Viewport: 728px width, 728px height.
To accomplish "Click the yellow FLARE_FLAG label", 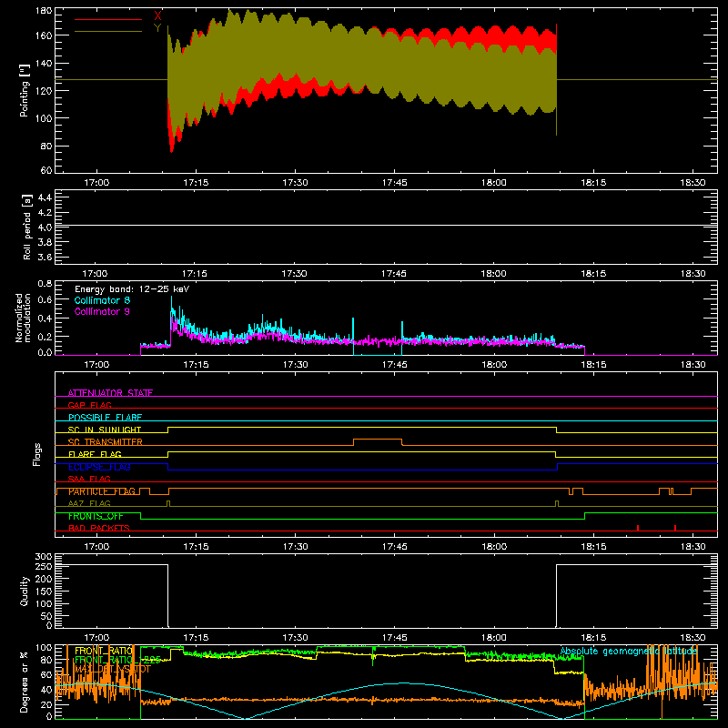I will point(95,454).
